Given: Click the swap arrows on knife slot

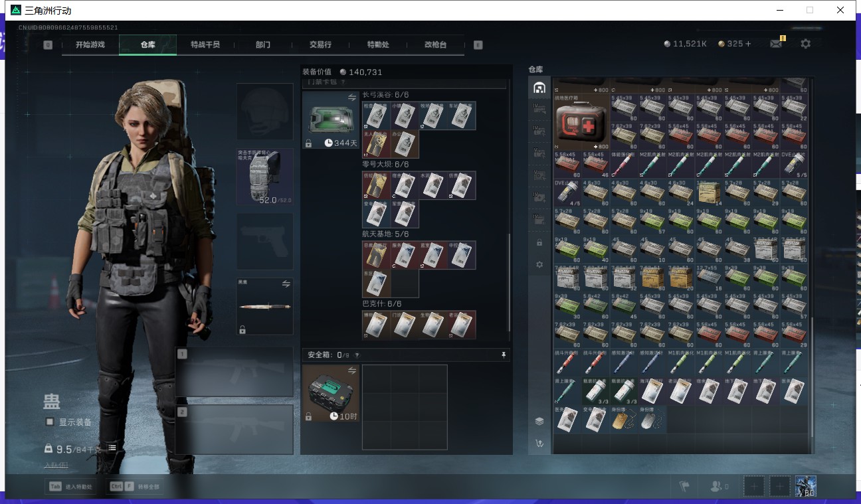Looking at the screenshot, I should coord(286,284).
